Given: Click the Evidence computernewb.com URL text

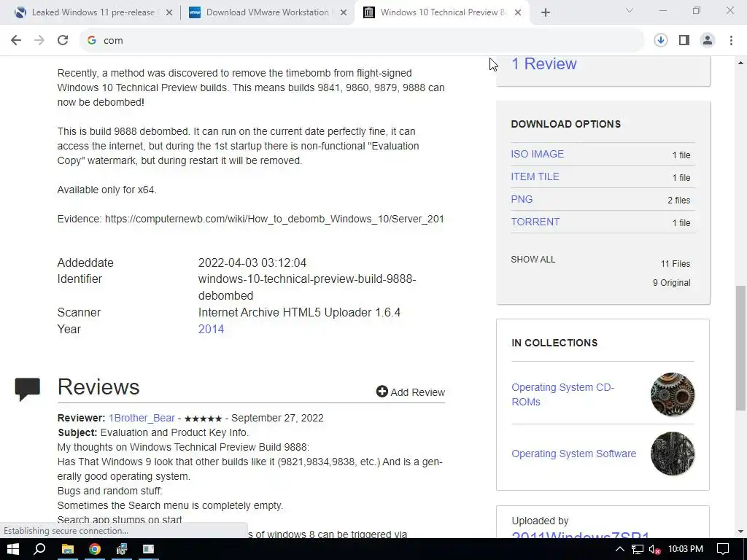Looking at the screenshot, I should (x=274, y=219).
